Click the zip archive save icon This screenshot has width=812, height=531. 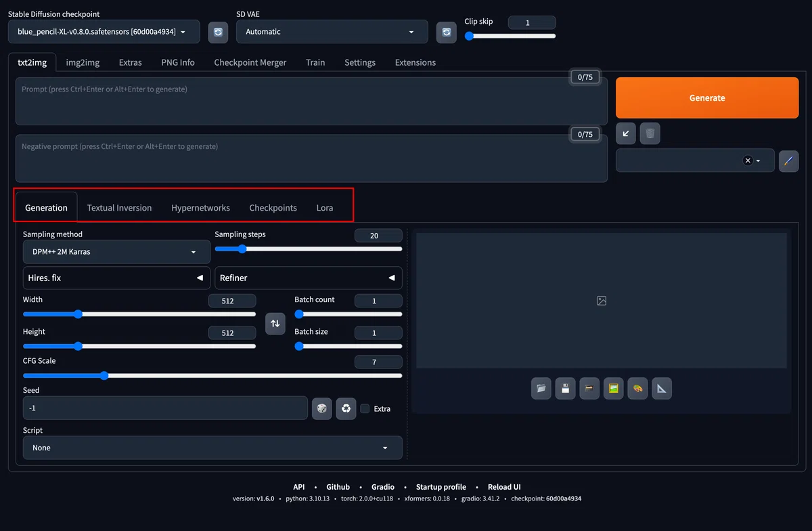tap(589, 389)
